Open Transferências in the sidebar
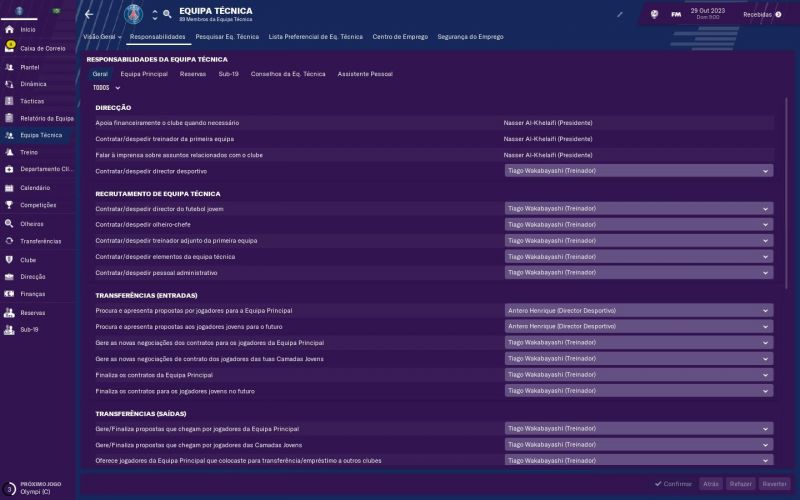This screenshot has height=500, width=800. (x=9, y=241)
